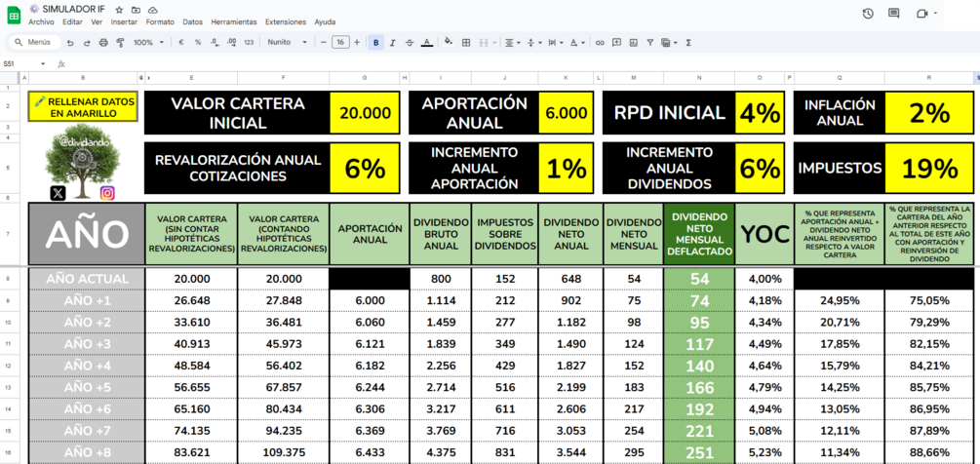Select the yellow 6.000 annual contribution cell
This screenshot has width=980, height=464.
567,113
